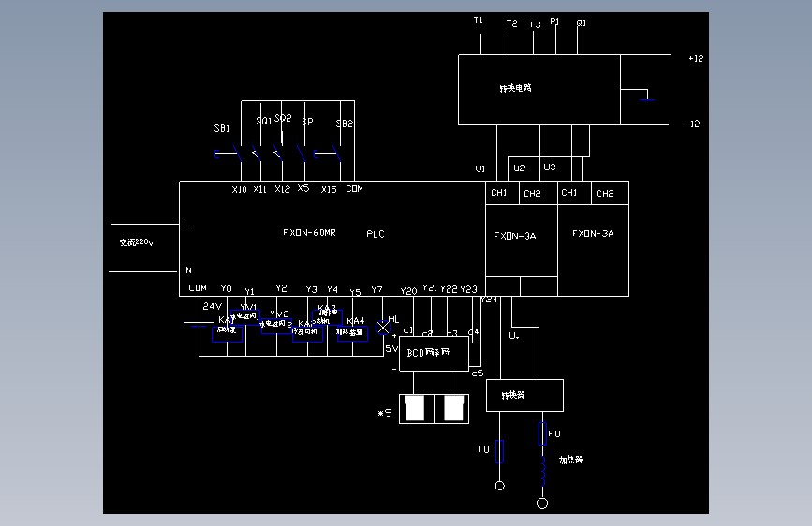Select the SP switch contact symbol
Viewport: 812px width, 526px height.
tap(302, 153)
